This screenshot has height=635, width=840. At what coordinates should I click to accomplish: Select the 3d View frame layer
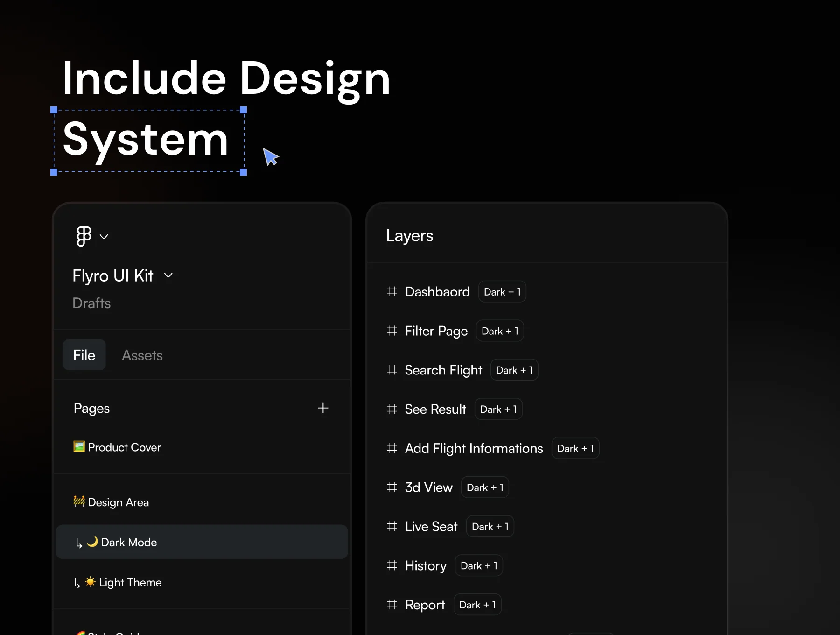pyautogui.click(x=429, y=487)
